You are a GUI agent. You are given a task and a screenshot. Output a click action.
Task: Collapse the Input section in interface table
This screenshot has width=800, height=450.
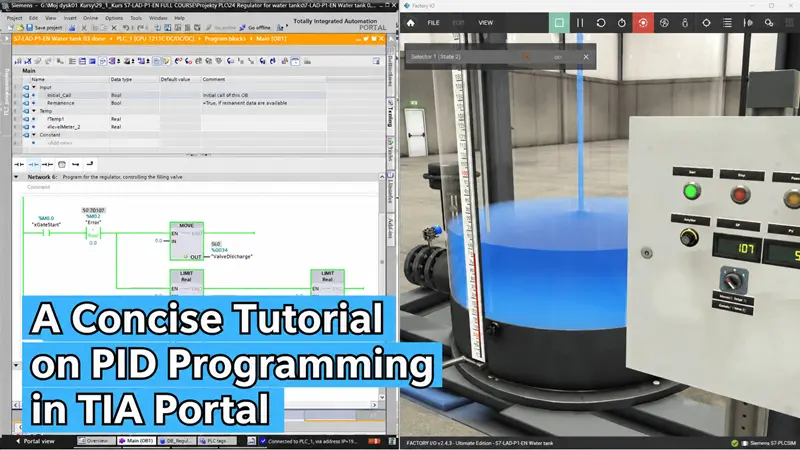pyautogui.click(x=34, y=87)
